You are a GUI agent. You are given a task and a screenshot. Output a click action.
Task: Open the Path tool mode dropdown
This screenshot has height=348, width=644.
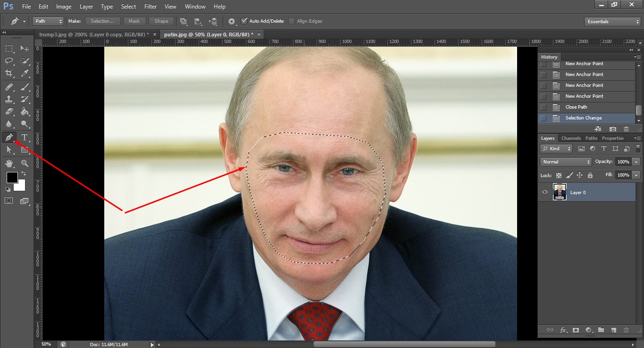tap(48, 21)
